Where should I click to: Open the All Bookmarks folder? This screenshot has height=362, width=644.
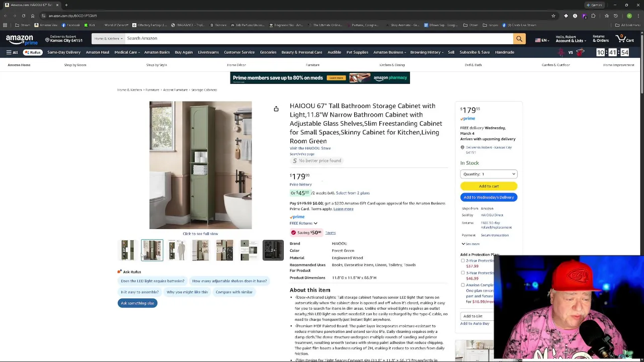click(x=628, y=25)
